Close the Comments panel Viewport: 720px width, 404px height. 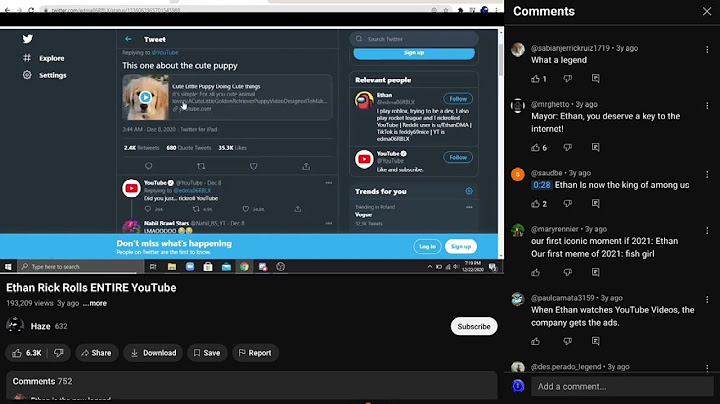(x=707, y=11)
